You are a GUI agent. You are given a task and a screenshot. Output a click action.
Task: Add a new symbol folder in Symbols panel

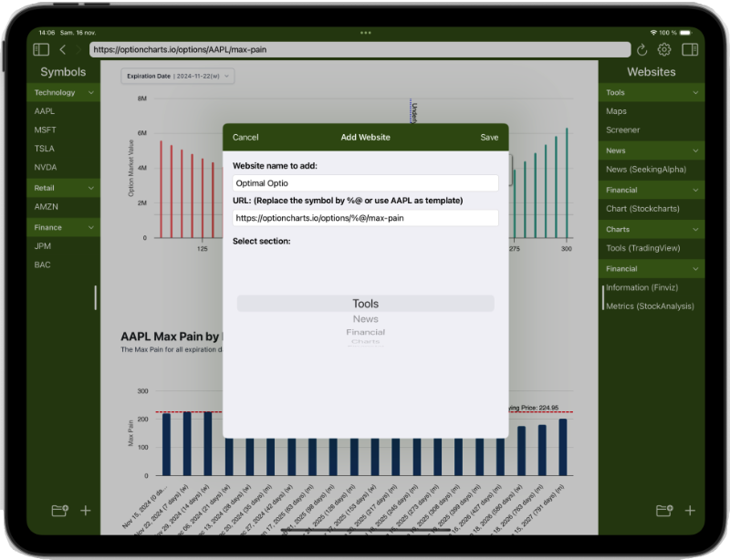click(x=60, y=511)
